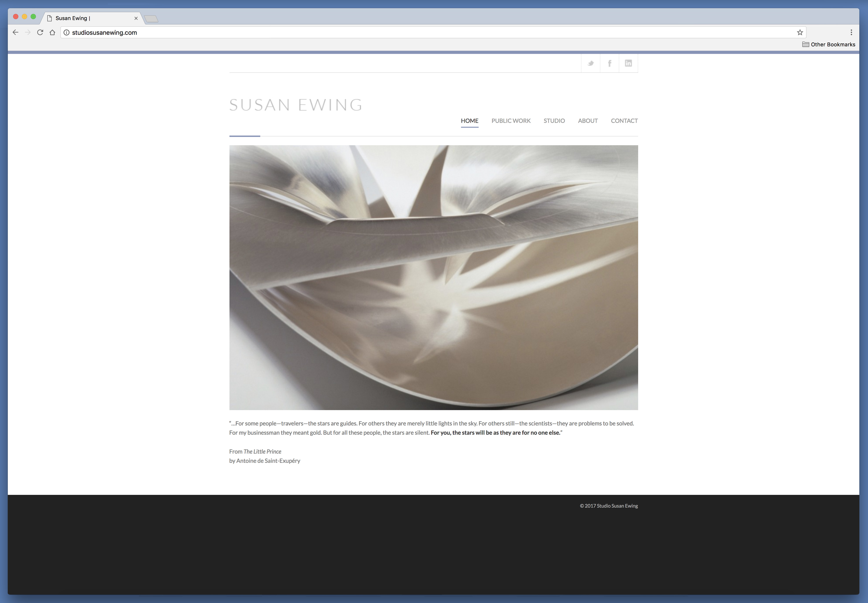Open the CONTACT navigation item

click(x=624, y=121)
